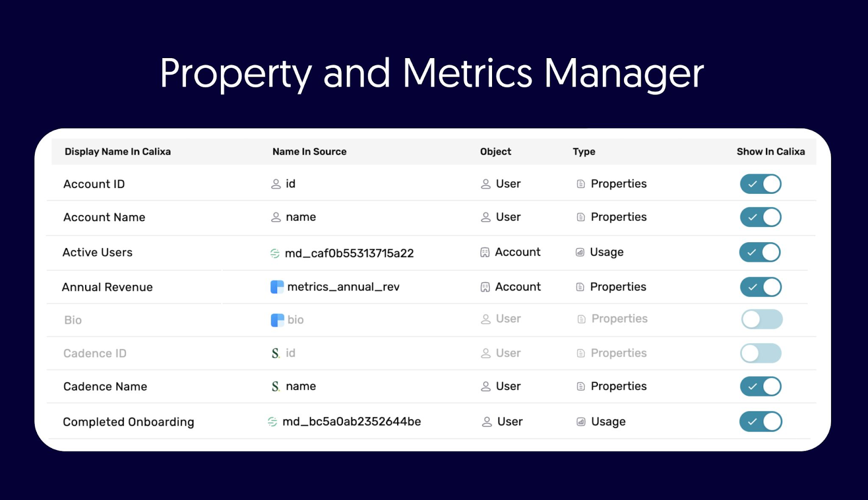868x500 pixels.
Task: Sort by Display Name In Calixa column header
Action: pyautogui.click(x=118, y=152)
